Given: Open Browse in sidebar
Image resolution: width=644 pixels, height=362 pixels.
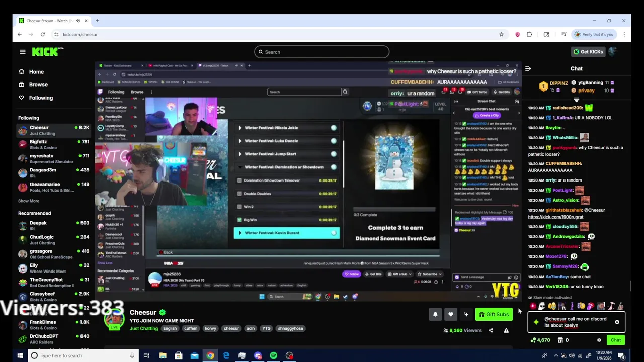Looking at the screenshot, I should tap(38, 85).
